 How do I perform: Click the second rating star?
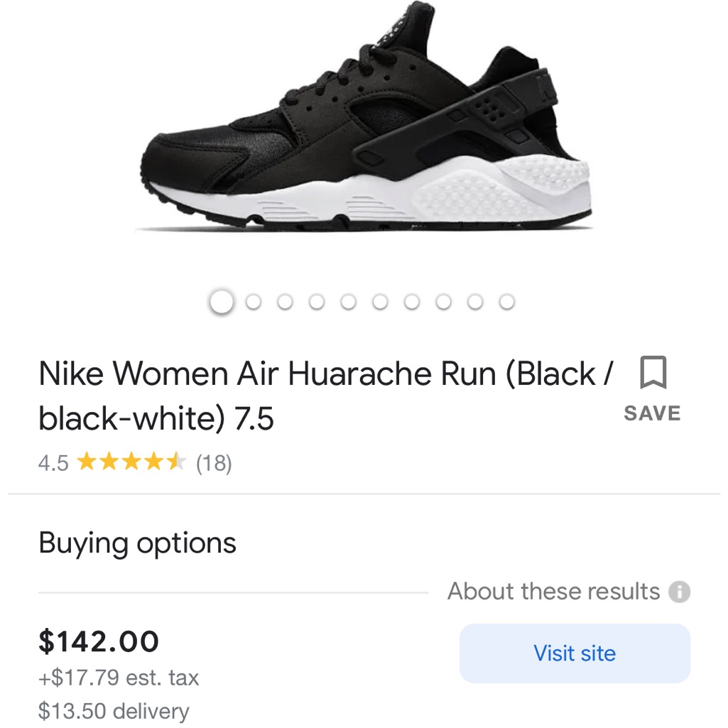point(108,462)
